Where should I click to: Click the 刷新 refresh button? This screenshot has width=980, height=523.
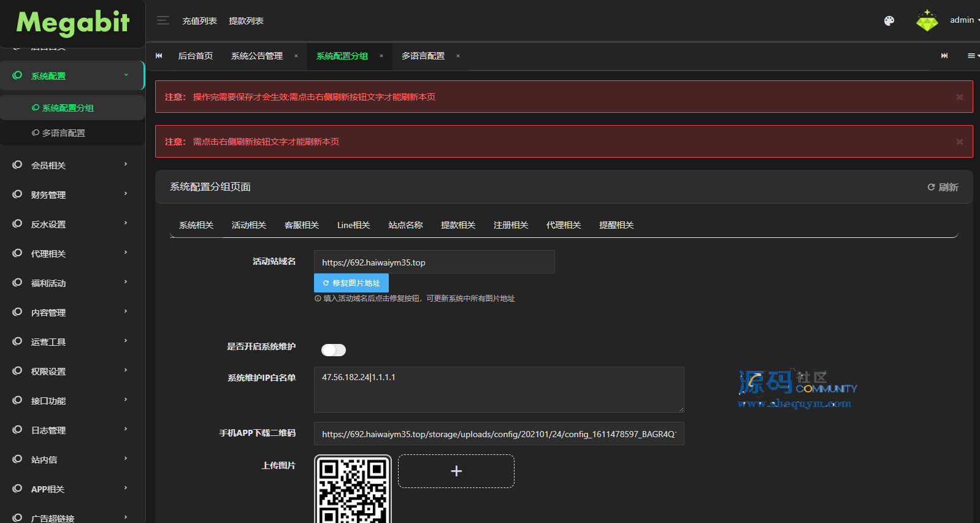click(943, 187)
